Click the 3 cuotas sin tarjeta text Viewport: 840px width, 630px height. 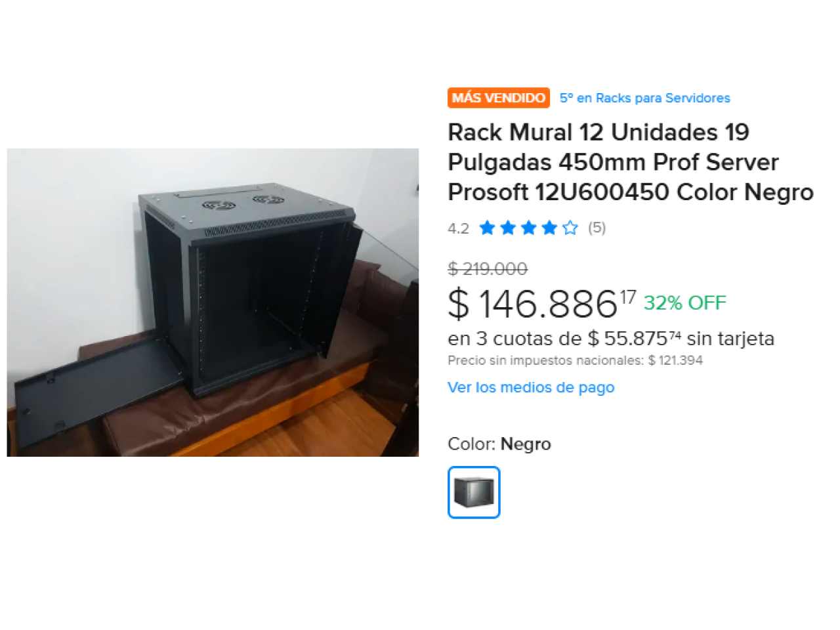pos(611,339)
